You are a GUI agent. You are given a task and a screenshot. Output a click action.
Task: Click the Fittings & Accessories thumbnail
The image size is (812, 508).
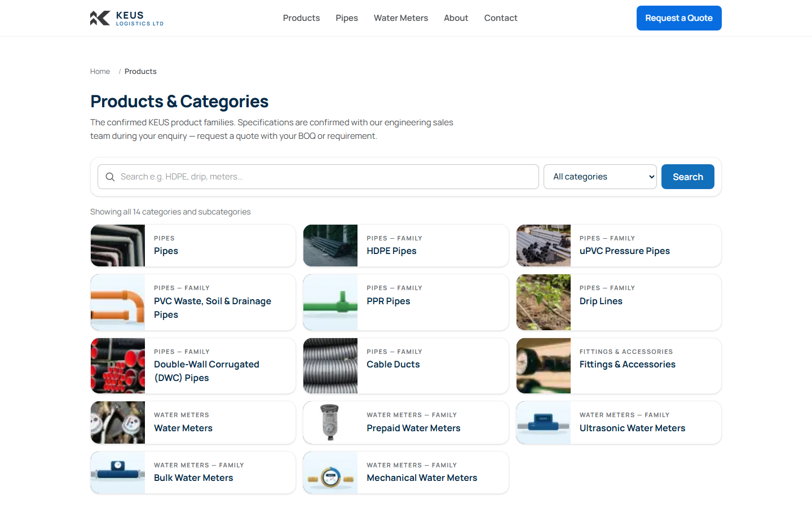[544, 366]
